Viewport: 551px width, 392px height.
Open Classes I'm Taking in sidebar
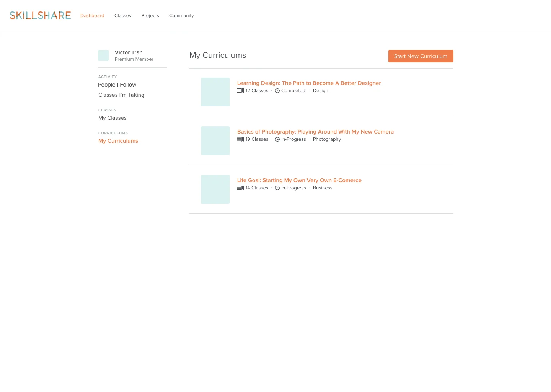click(x=121, y=95)
